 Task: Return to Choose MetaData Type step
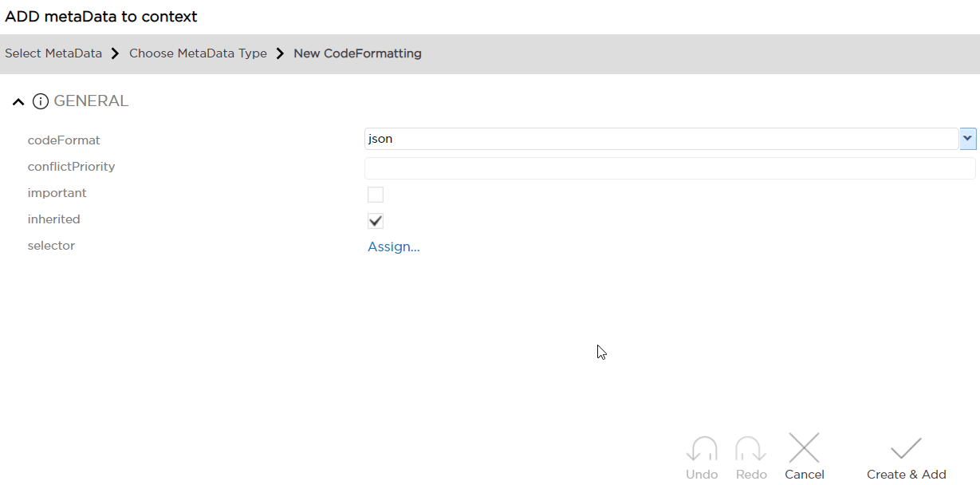(x=198, y=53)
